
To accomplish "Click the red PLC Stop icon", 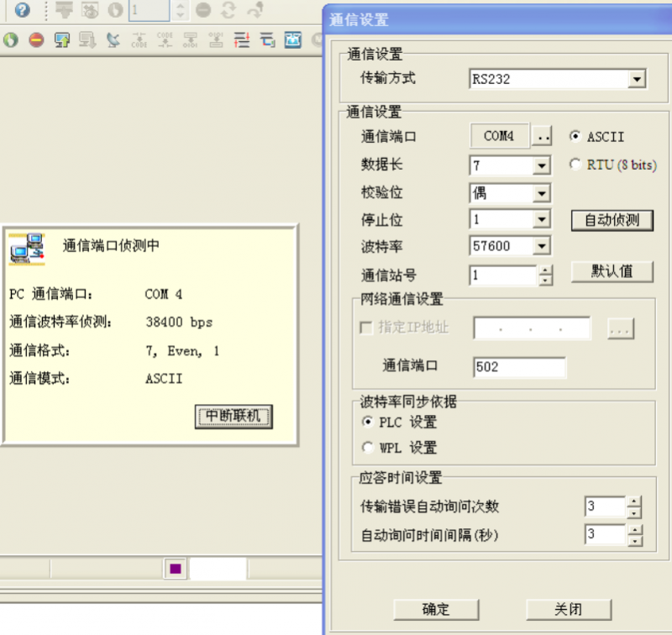I will pos(36,39).
